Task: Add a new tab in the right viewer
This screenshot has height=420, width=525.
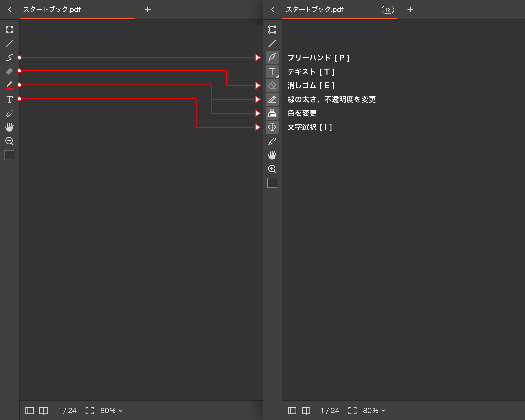Action: click(x=410, y=9)
